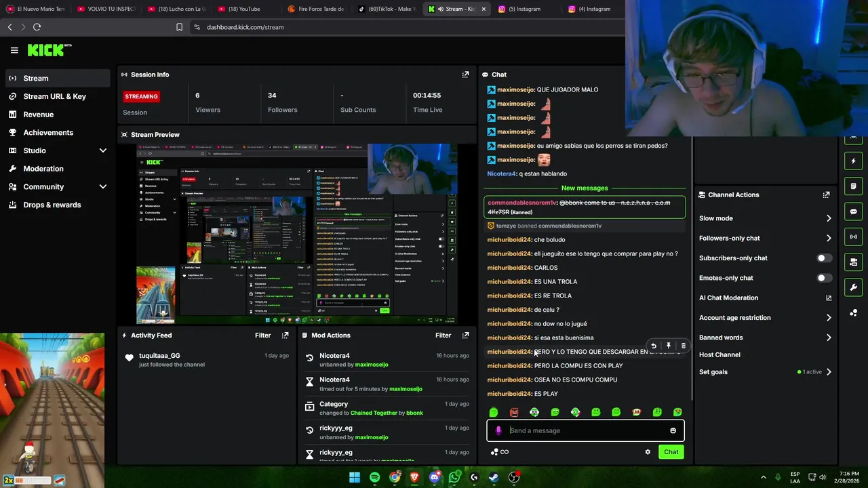Open Steam from the taskbar

(x=494, y=477)
